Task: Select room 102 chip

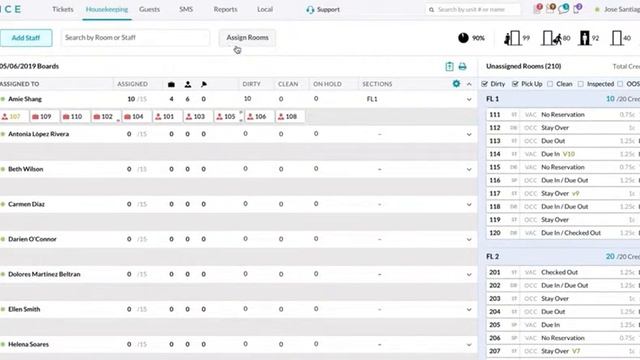Action: pyautogui.click(x=106, y=116)
